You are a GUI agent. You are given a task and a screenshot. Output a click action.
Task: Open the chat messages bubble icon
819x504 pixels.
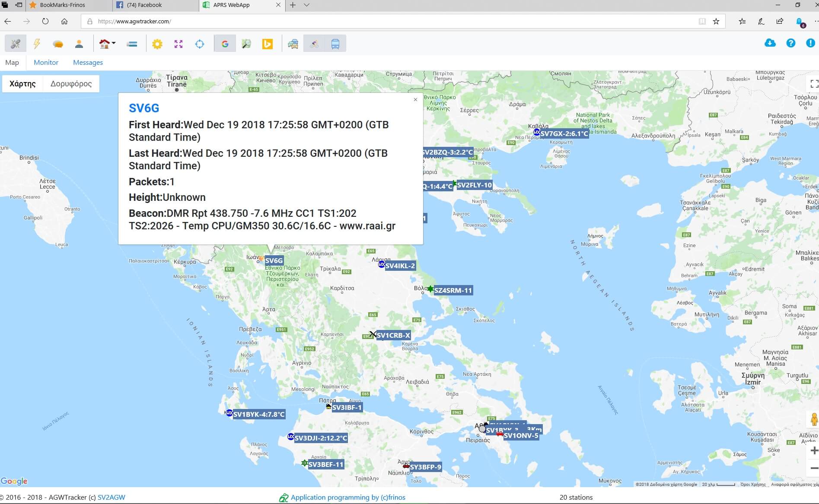pos(57,43)
